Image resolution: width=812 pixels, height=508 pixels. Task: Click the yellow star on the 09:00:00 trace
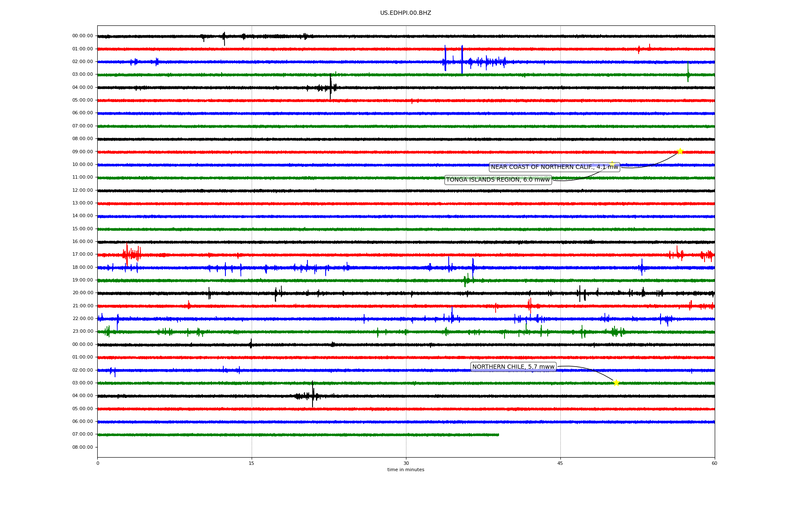[x=680, y=151]
